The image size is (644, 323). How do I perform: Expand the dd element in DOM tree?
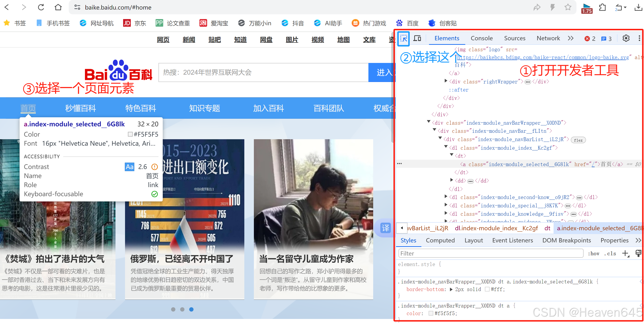pyautogui.click(x=451, y=180)
